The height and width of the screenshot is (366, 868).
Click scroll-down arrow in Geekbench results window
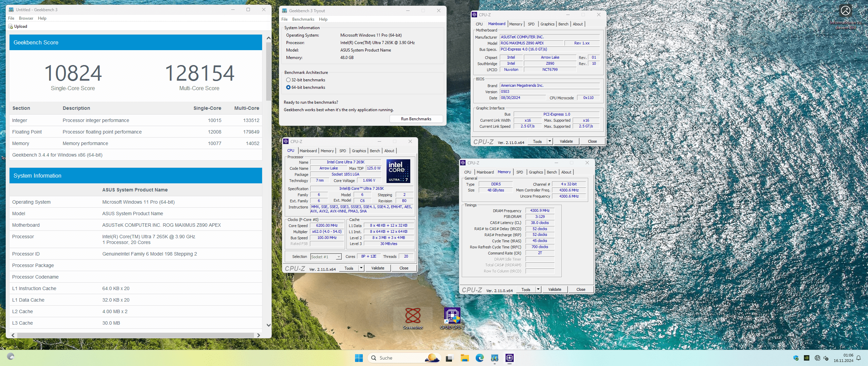[x=269, y=325]
